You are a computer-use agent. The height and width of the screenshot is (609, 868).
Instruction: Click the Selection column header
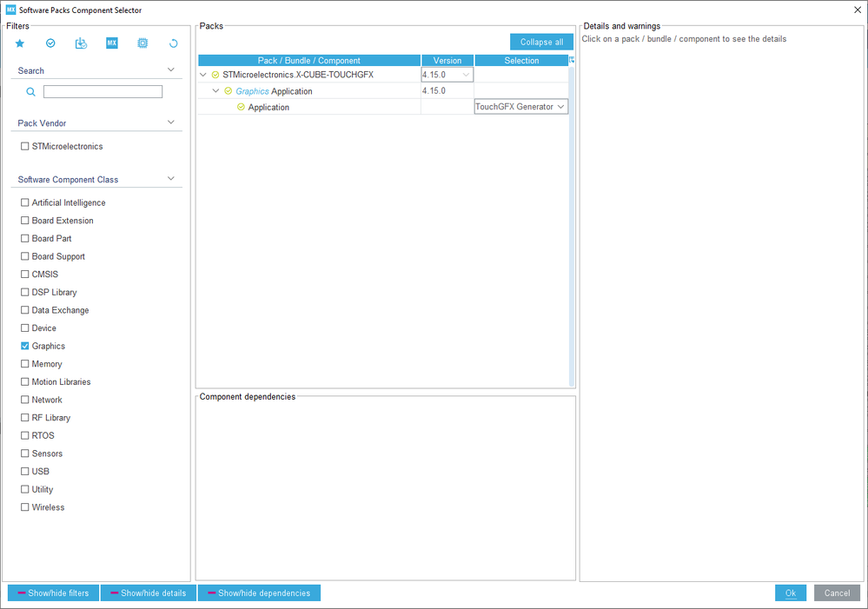tap(521, 60)
